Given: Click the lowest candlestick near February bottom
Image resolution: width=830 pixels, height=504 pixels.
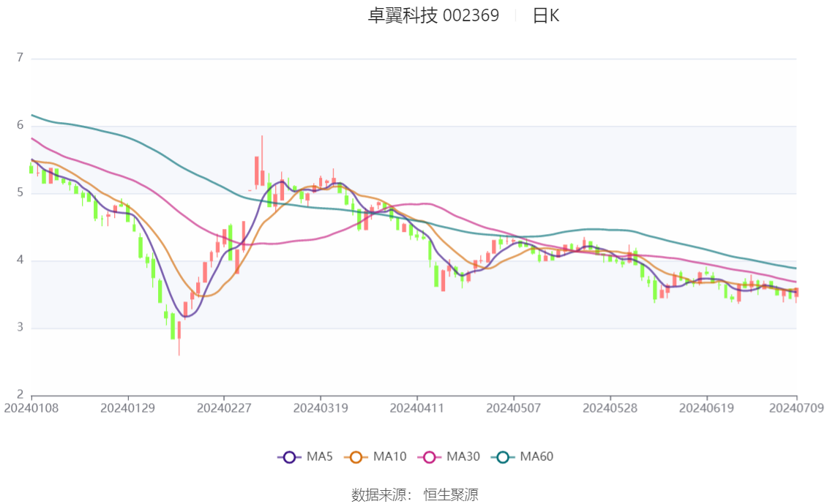Looking at the screenshot, I should pyautogui.click(x=179, y=339).
